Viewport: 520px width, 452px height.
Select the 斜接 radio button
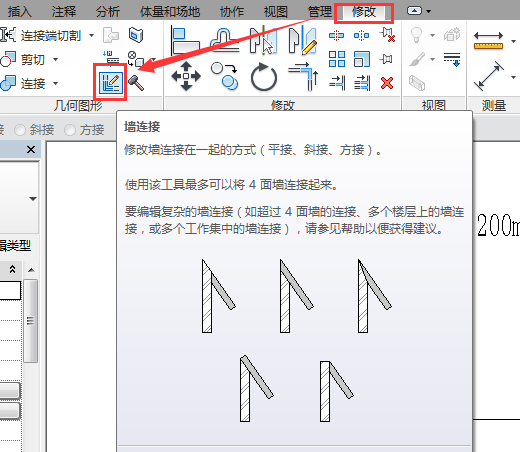click(34, 130)
